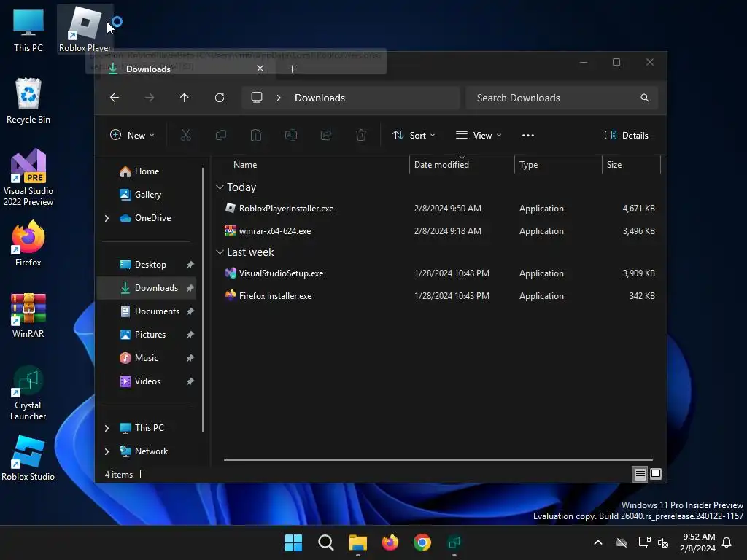Show hidden system tray icons

[x=598, y=542]
